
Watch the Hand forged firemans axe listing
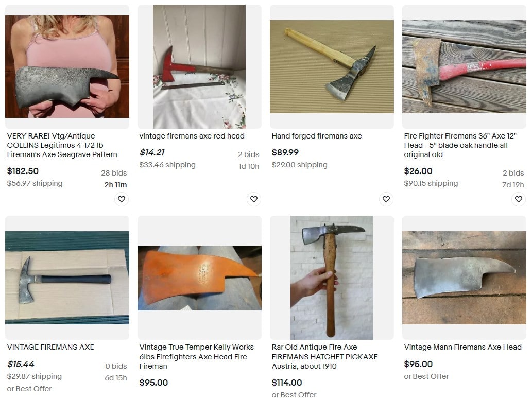(386, 199)
